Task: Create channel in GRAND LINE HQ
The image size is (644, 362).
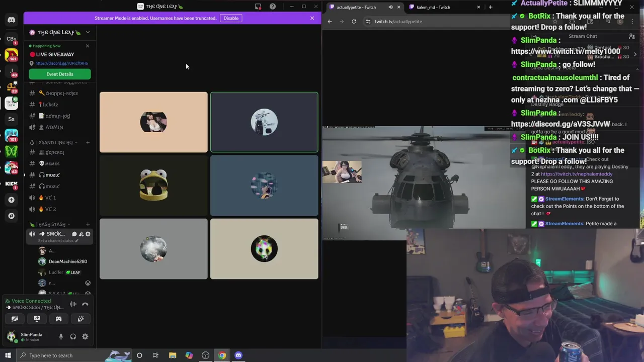Action: (x=88, y=142)
